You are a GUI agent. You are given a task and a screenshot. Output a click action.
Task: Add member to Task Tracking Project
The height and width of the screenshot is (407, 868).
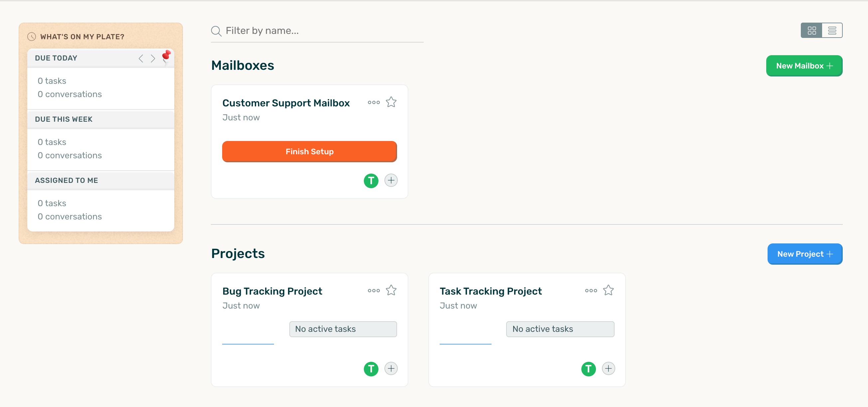pyautogui.click(x=608, y=368)
